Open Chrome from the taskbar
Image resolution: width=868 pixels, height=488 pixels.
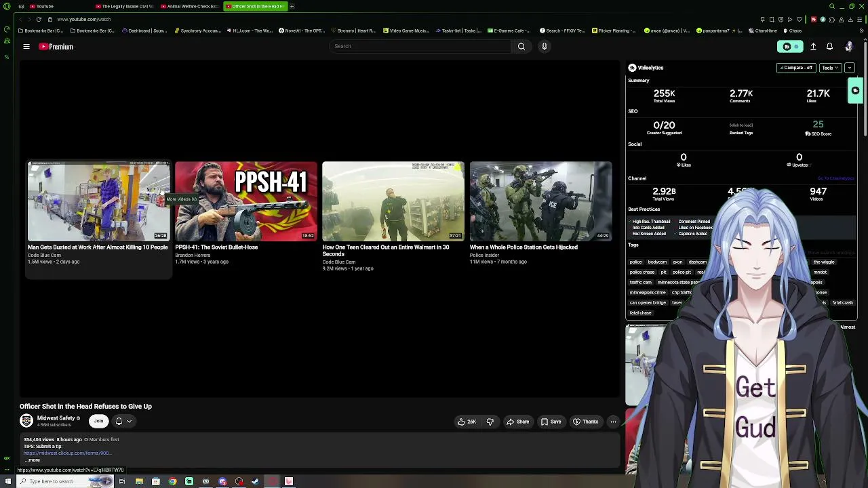172,481
